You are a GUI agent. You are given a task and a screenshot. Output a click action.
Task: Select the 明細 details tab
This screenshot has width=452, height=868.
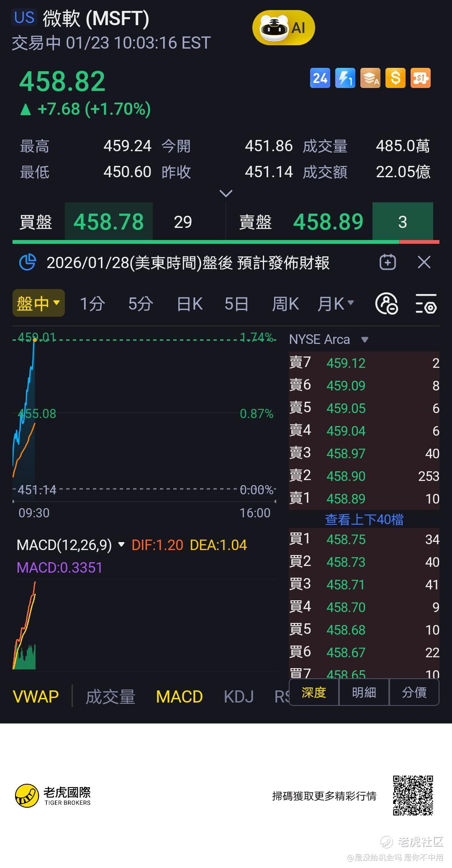point(364,692)
